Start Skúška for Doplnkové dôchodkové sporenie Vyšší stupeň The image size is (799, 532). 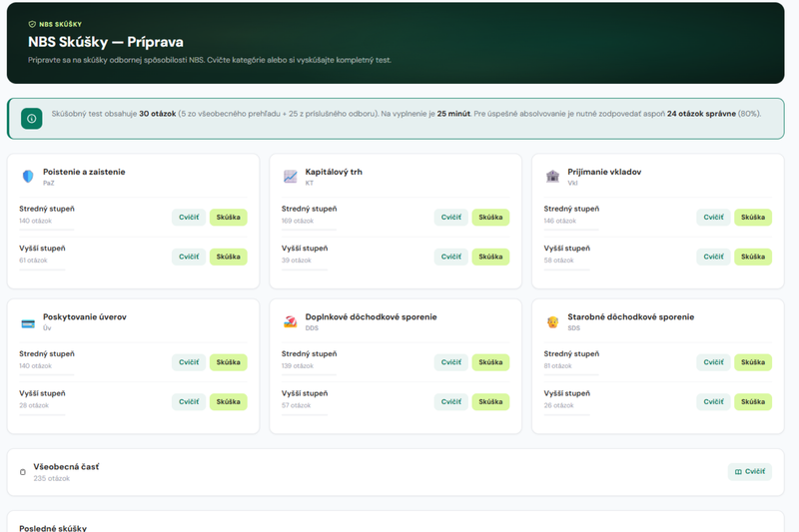490,401
